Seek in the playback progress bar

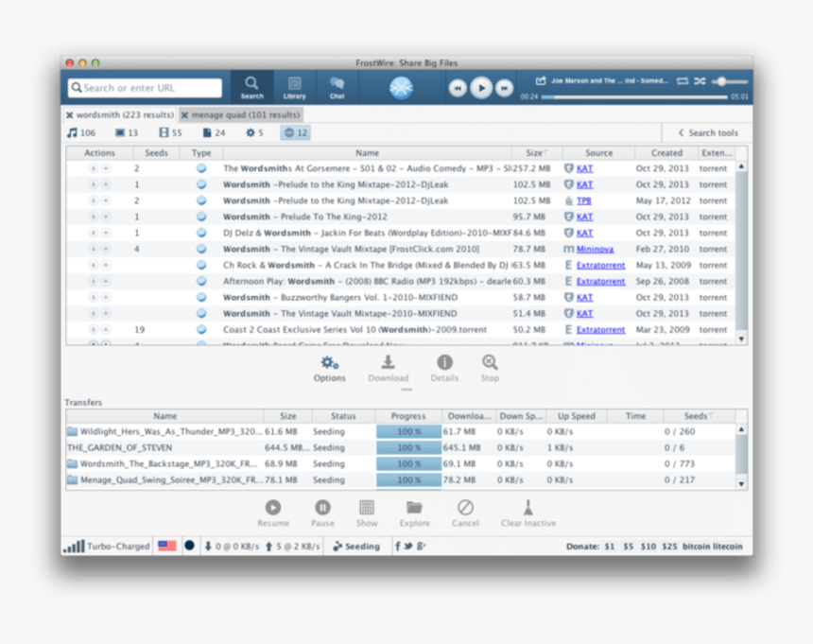(633, 97)
